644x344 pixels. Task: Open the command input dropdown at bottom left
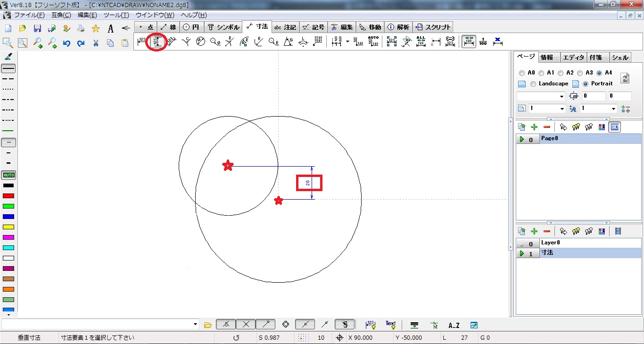click(x=196, y=325)
